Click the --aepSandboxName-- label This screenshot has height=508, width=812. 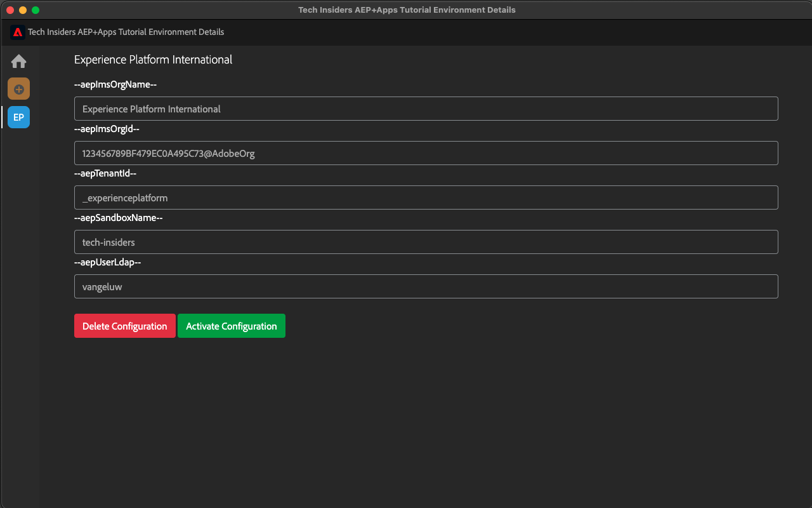(x=119, y=218)
